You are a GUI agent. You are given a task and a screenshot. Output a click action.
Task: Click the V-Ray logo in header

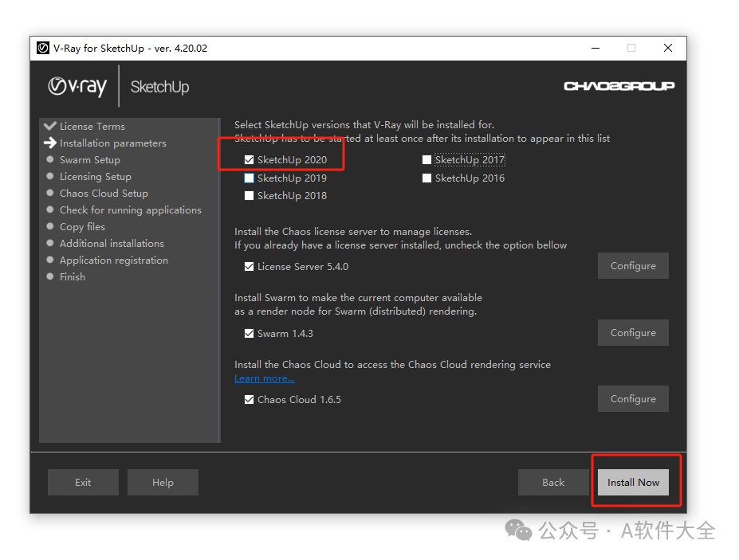(78, 87)
